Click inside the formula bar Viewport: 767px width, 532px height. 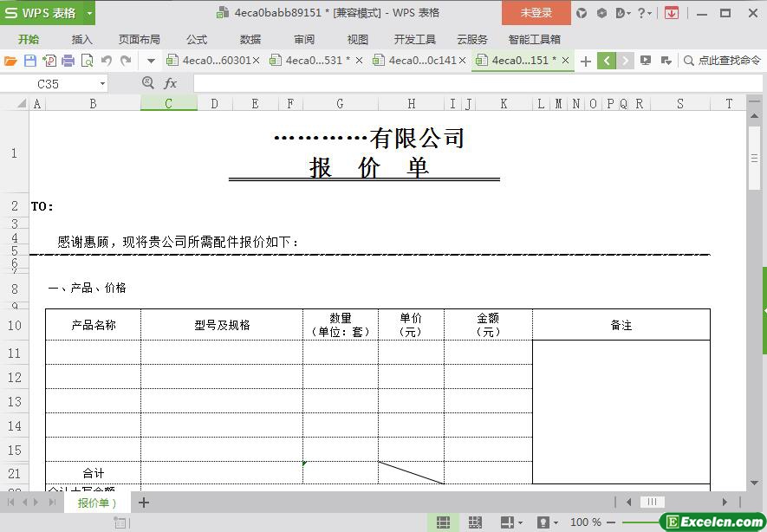coord(478,84)
